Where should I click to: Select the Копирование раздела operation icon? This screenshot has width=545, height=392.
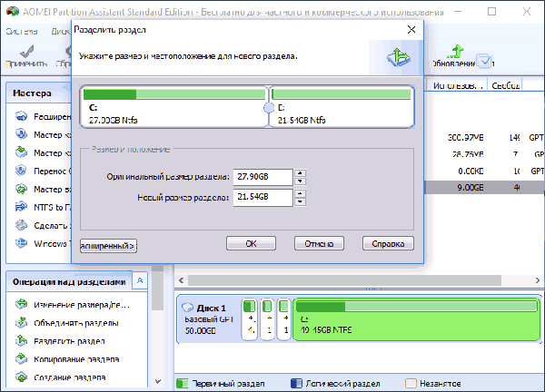point(21,358)
